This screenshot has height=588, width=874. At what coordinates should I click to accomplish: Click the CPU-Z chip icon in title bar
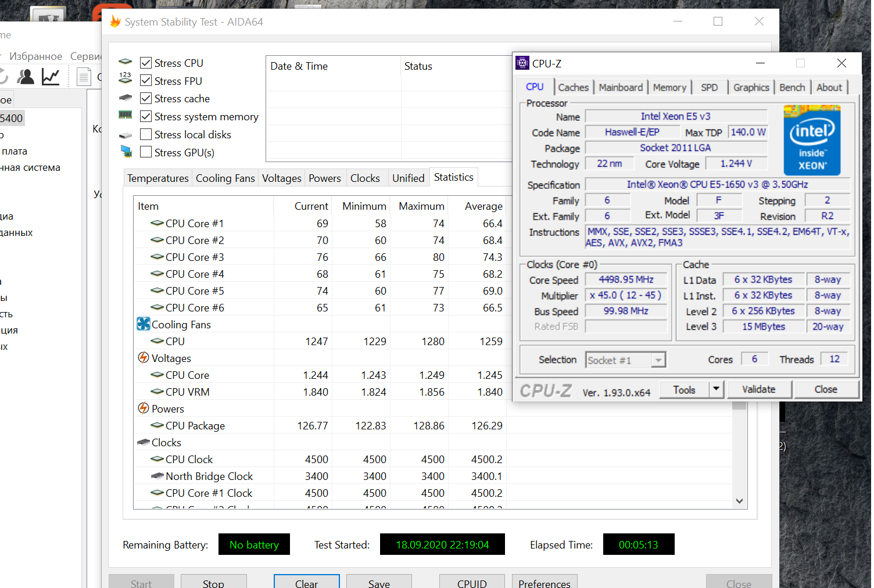pos(523,63)
